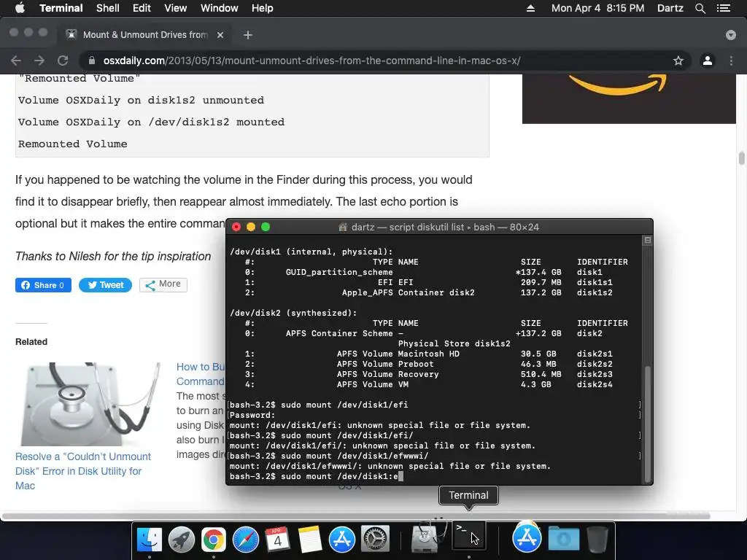Screen dimensions: 747x560
Task: Open the Terminal app menu
Action: pyautogui.click(x=61, y=8)
